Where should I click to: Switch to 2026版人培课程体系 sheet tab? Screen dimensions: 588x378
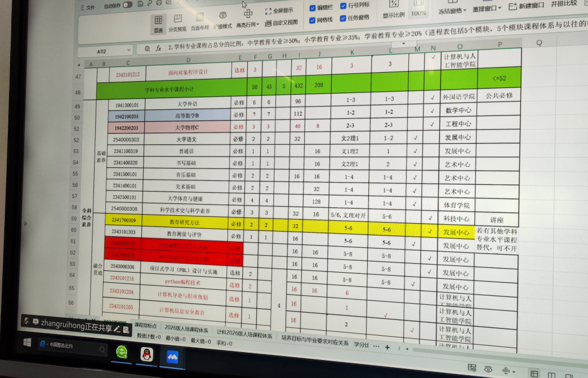[x=186, y=328]
